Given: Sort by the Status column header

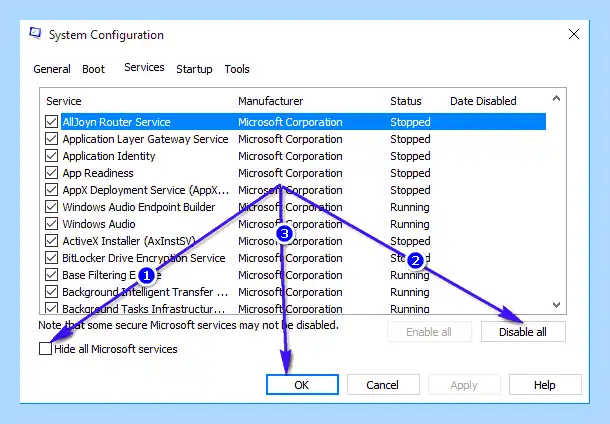Looking at the screenshot, I should [406, 101].
